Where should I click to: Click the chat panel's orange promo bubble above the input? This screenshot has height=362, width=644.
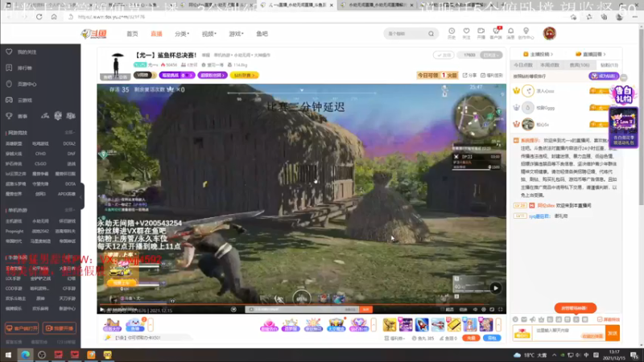pyautogui.click(x=575, y=308)
